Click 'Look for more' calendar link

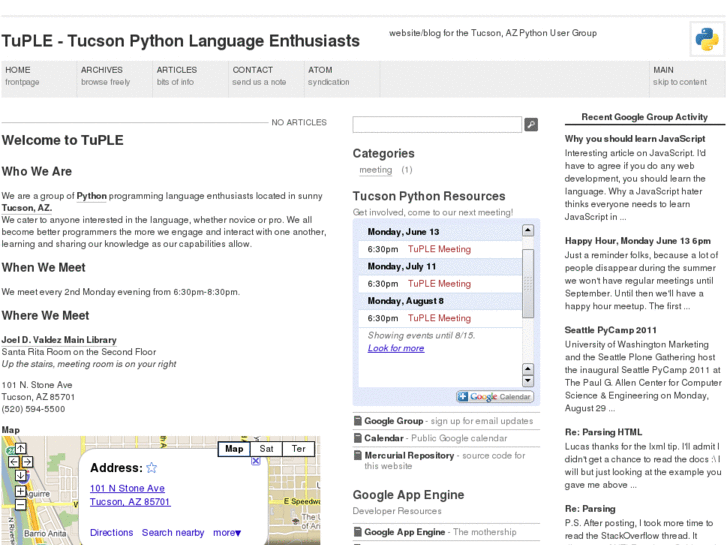pyautogui.click(x=396, y=348)
